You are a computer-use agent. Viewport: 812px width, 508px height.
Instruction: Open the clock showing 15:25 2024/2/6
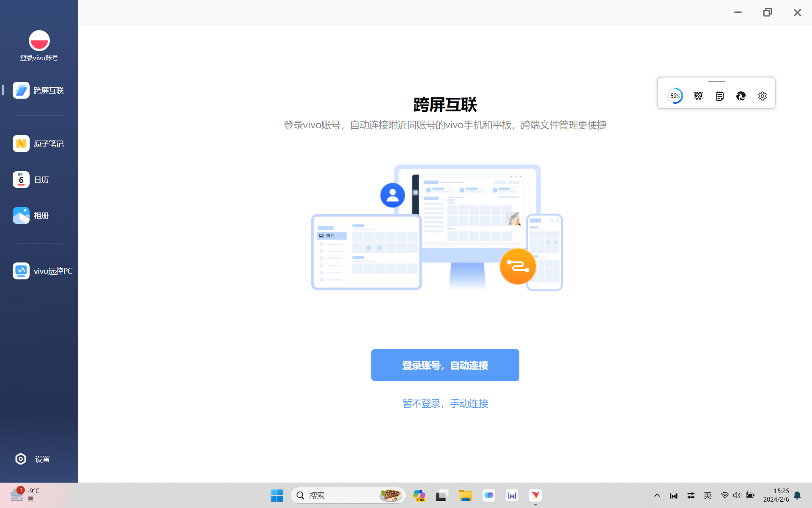(776, 495)
